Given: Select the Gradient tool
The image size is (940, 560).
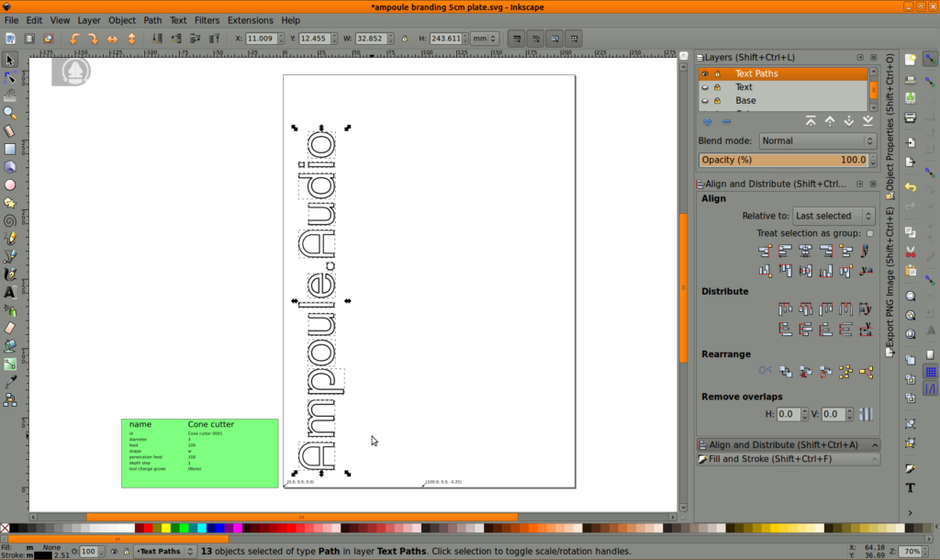Looking at the screenshot, I should point(9,364).
